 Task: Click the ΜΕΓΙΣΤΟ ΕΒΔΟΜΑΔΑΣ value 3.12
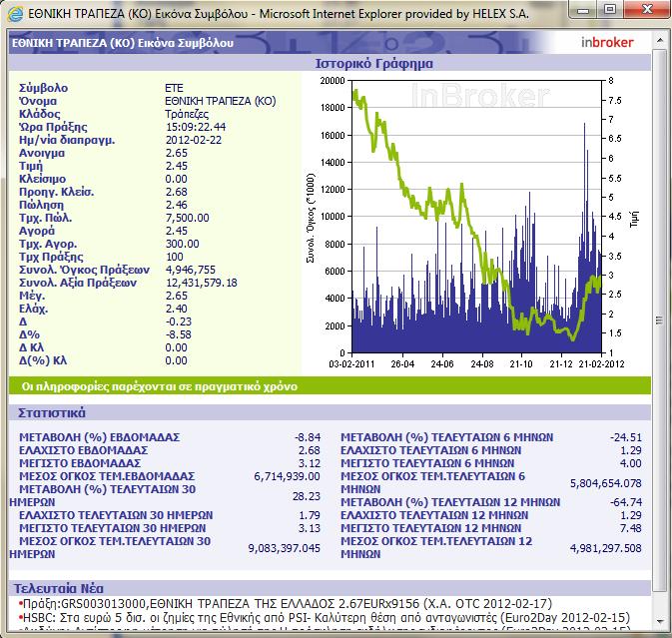pos(310,463)
